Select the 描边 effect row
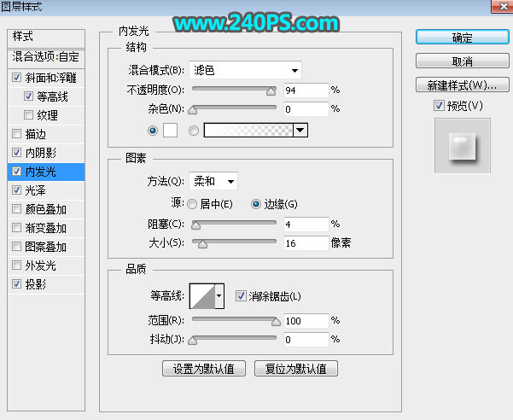 [x=46, y=134]
